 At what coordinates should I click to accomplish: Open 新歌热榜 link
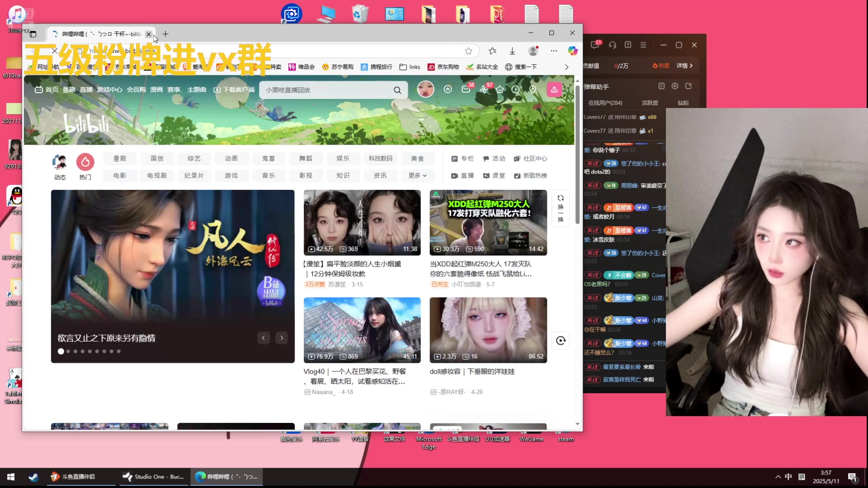point(530,175)
